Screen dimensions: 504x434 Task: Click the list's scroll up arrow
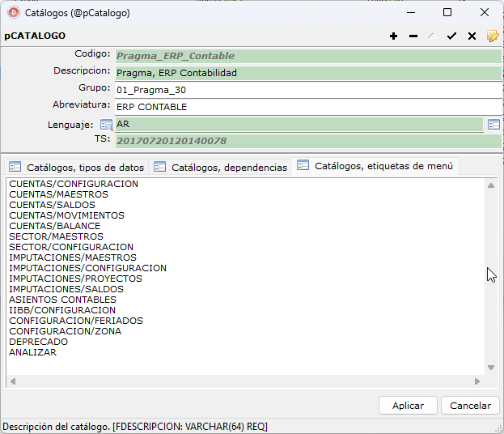[x=491, y=185]
